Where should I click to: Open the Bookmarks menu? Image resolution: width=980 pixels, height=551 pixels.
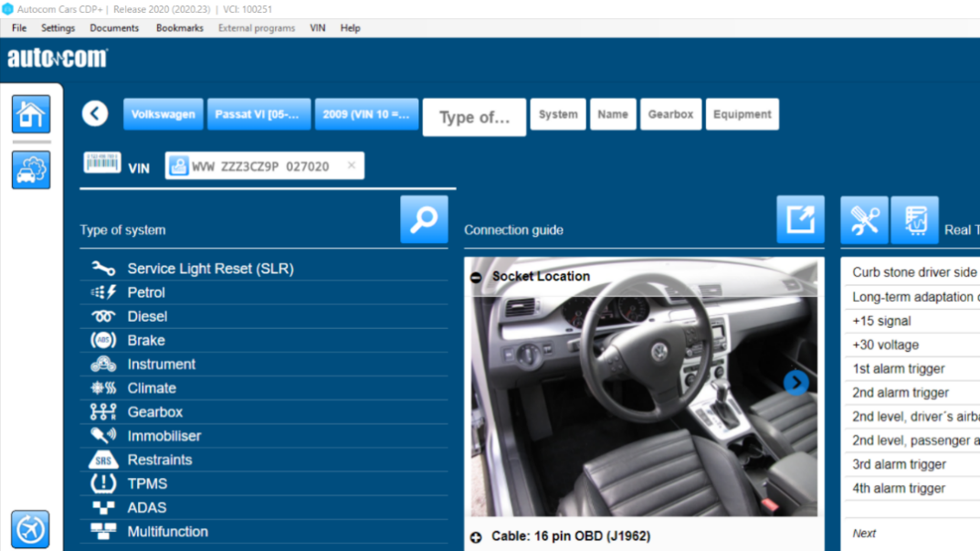[x=179, y=28]
